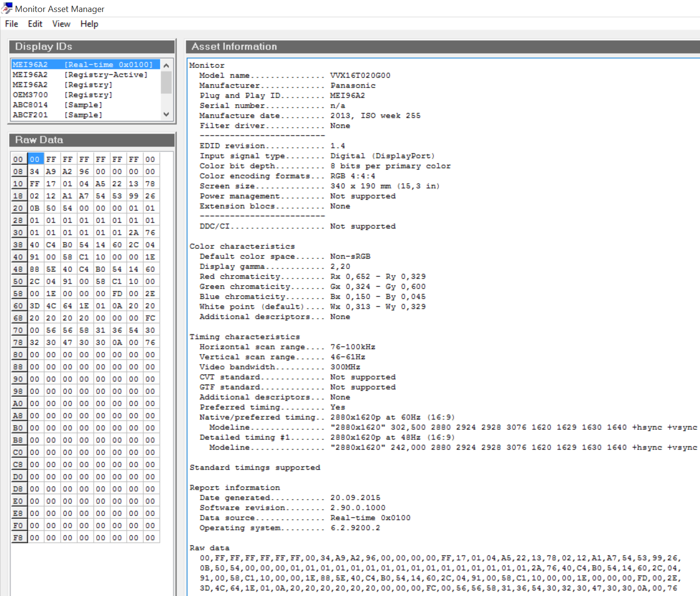Click the Model name value VVX16T020G00
The image size is (700, 596).
360,75
